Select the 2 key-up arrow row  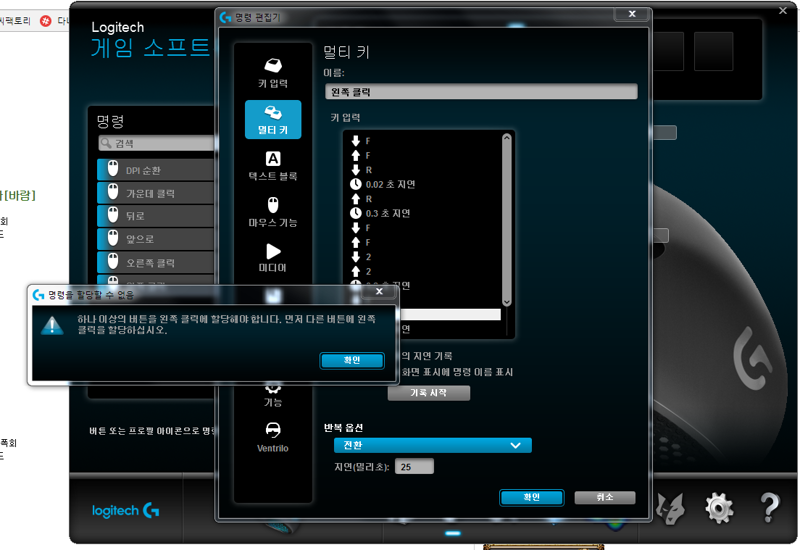(x=361, y=271)
